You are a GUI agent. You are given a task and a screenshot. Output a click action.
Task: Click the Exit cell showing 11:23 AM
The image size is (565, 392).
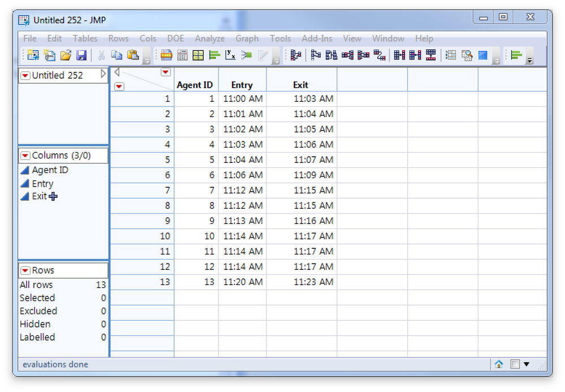click(x=302, y=282)
